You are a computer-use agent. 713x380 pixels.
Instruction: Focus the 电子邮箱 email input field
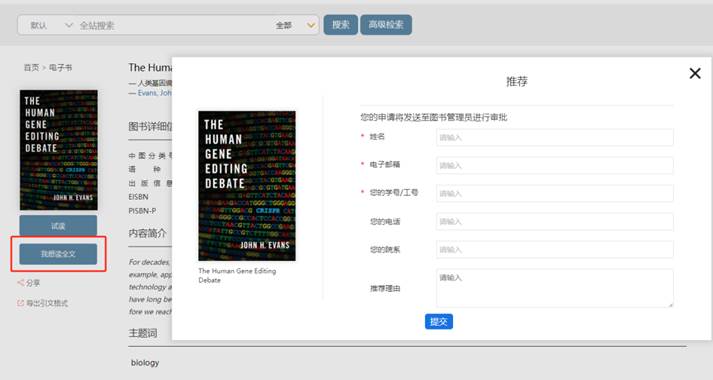[x=555, y=165]
